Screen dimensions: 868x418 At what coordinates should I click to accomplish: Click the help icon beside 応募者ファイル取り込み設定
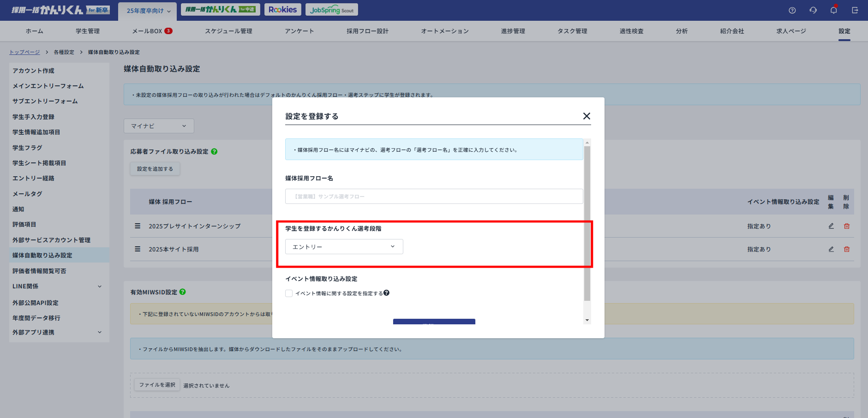pos(215,151)
